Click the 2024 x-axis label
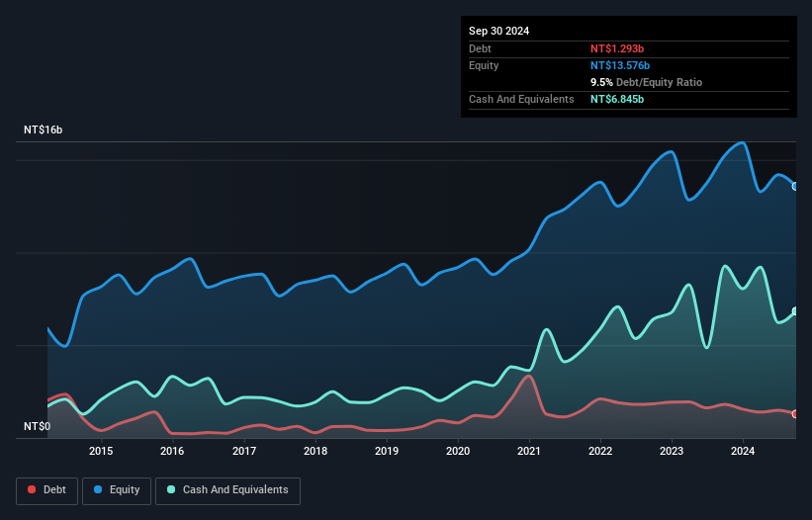Viewport: 812px width, 520px height. point(743,451)
